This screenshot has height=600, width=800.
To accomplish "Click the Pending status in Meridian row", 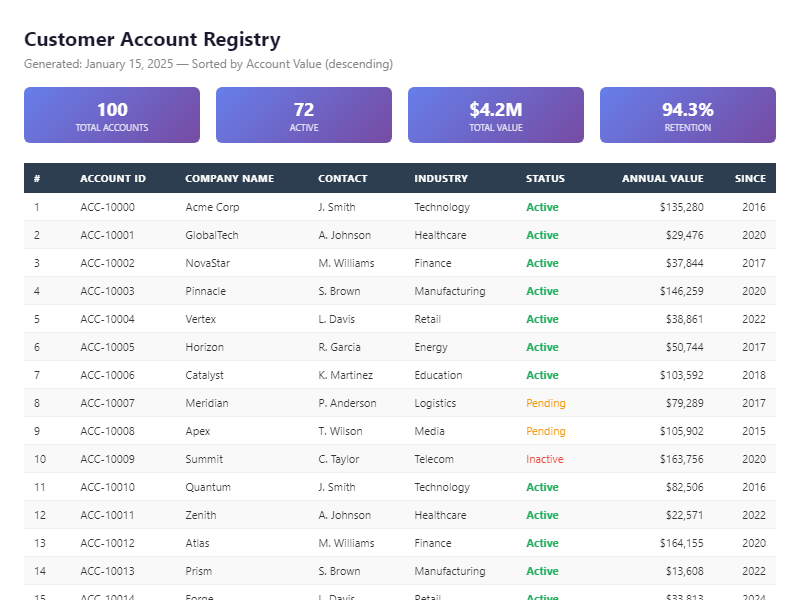I will click(x=545, y=403).
